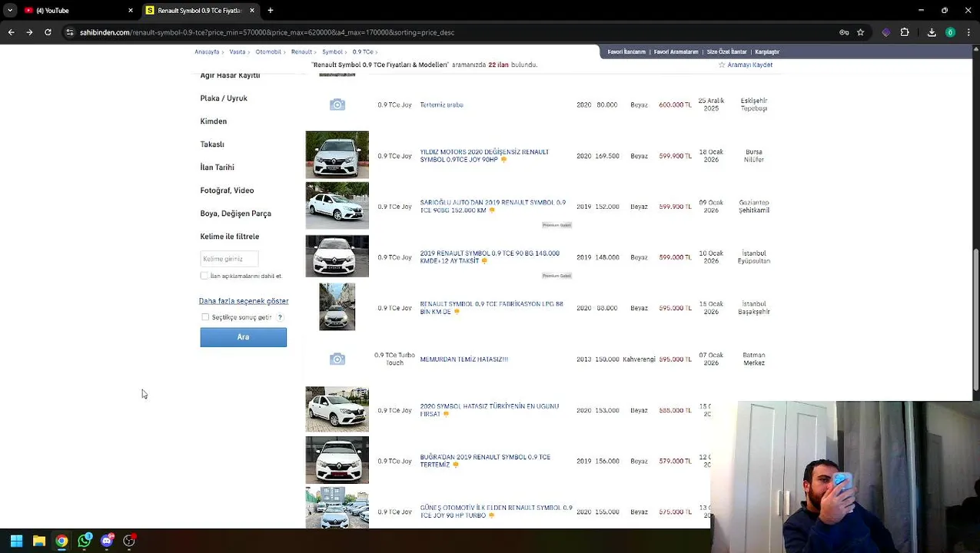
Task: Close the Renault Symbol 0.9 TCe tab
Action: 252,10
